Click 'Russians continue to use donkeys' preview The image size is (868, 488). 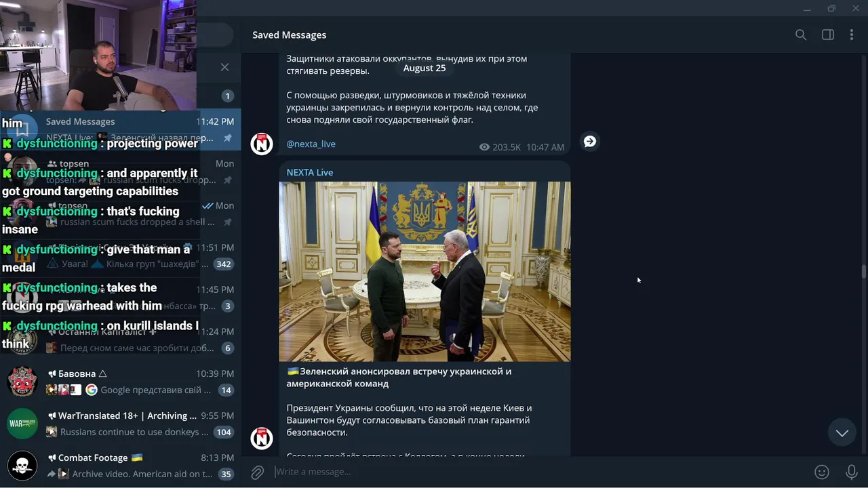click(134, 432)
